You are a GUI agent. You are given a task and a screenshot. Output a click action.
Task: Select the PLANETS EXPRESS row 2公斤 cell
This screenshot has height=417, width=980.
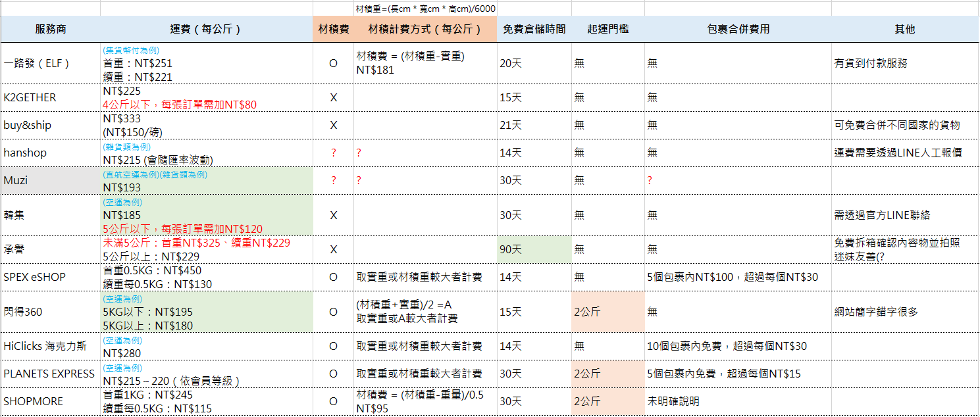(608, 374)
